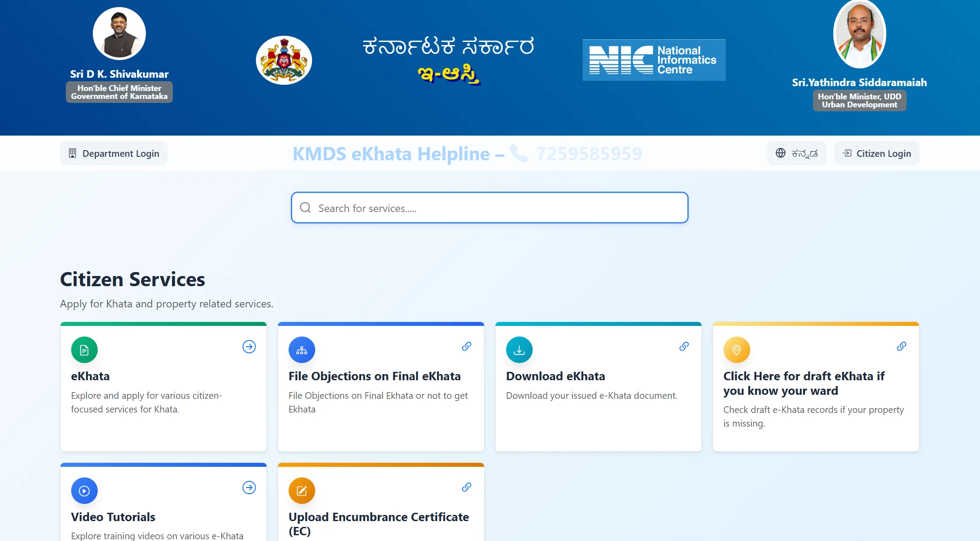
Task: Open Video Tutorials title
Action: click(x=113, y=517)
